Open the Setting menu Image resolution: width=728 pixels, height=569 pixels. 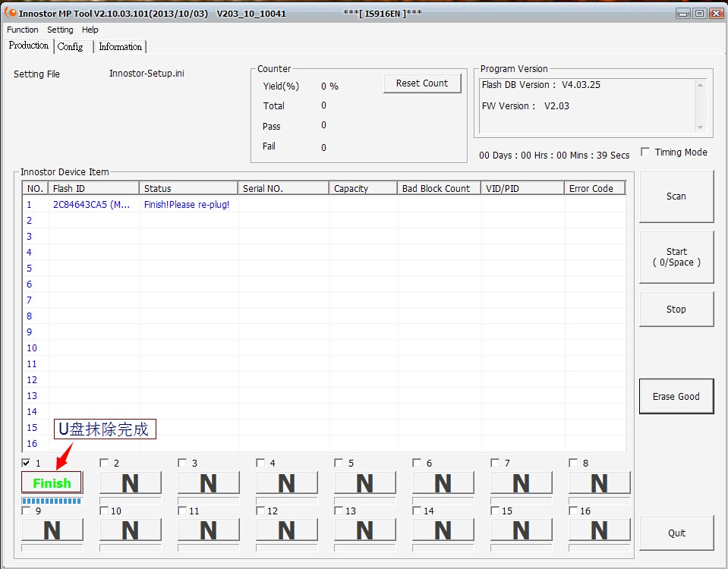[x=60, y=30]
